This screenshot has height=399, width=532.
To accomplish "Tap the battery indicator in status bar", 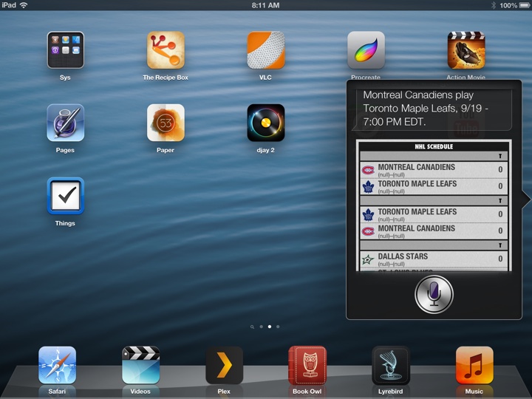I will click(x=524, y=5).
